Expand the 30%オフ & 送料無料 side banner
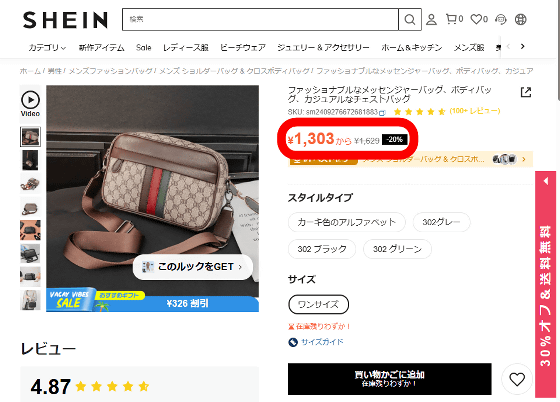This screenshot has height=402, width=560. [x=546, y=284]
